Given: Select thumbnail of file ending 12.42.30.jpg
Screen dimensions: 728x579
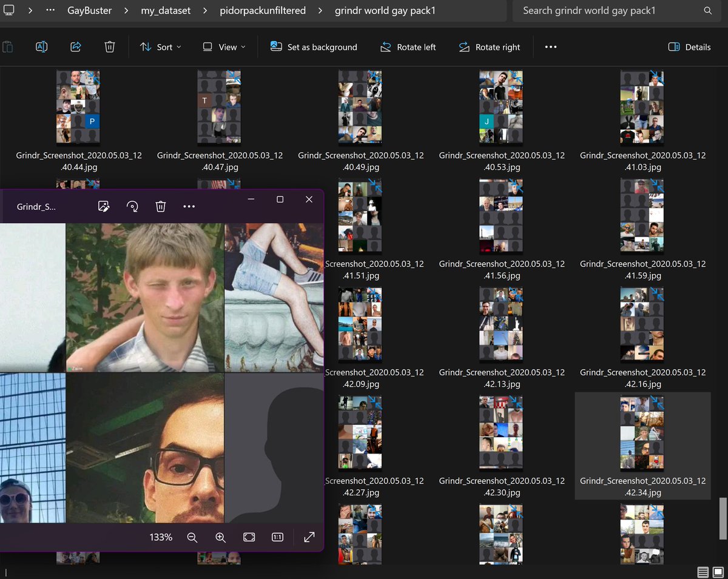Looking at the screenshot, I should point(501,433).
